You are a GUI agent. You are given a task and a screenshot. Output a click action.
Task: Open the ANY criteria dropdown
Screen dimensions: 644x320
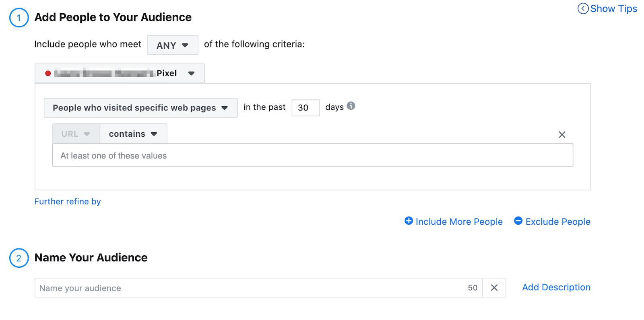tap(173, 45)
